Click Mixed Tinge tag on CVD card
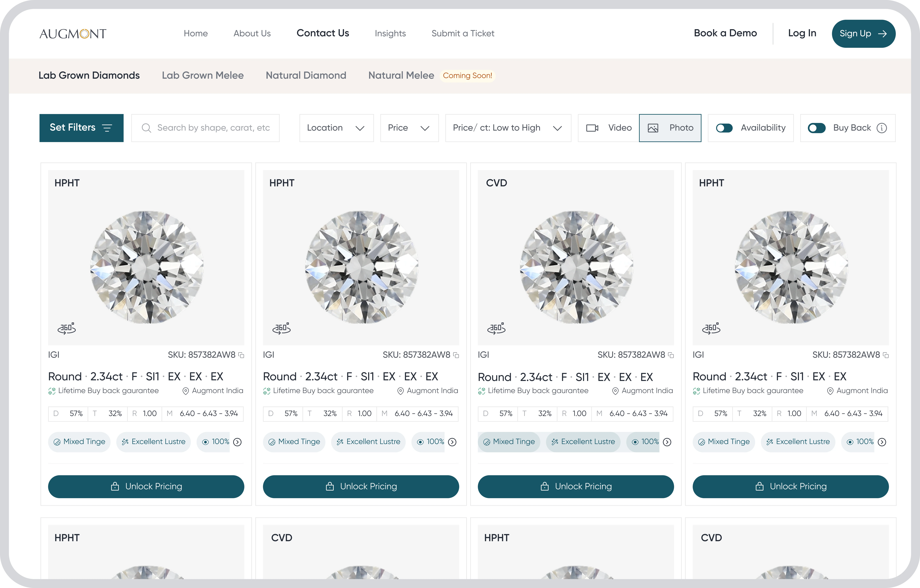Viewport: 920px width, 588px height. point(509,442)
